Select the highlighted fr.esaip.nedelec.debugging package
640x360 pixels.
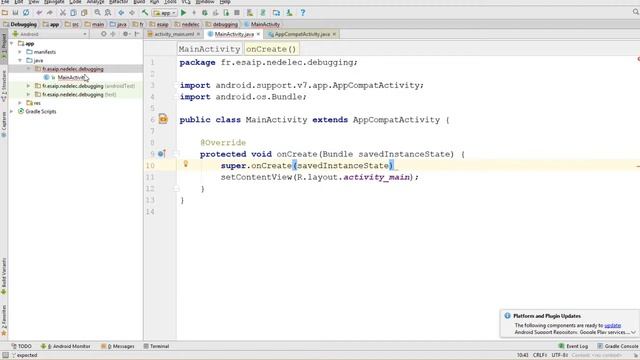pyautogui.click(x=73, y=69)
